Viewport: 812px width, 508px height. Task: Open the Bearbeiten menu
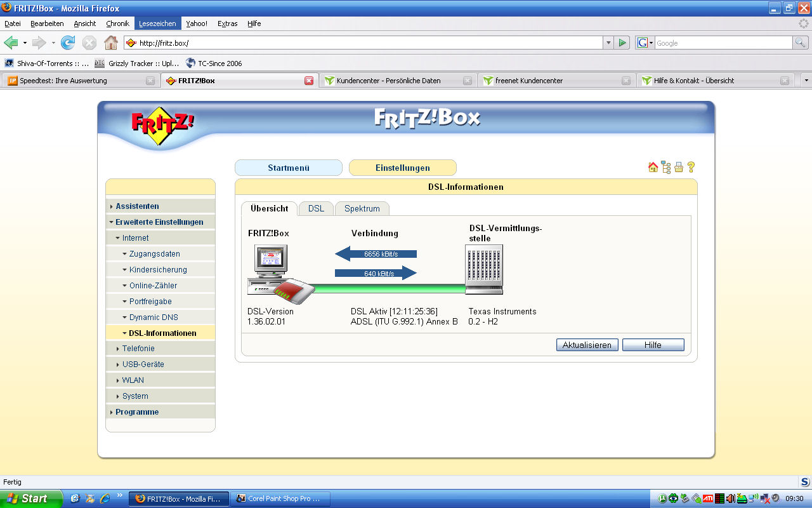pyautogui.click(x=47, y=23)
